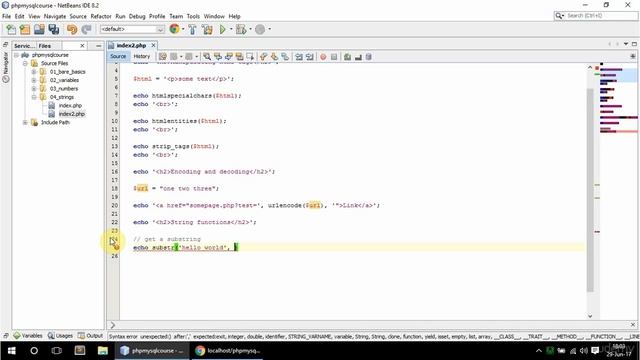
Task: Select the index2.php editor tab
Action: pos(131,45)
